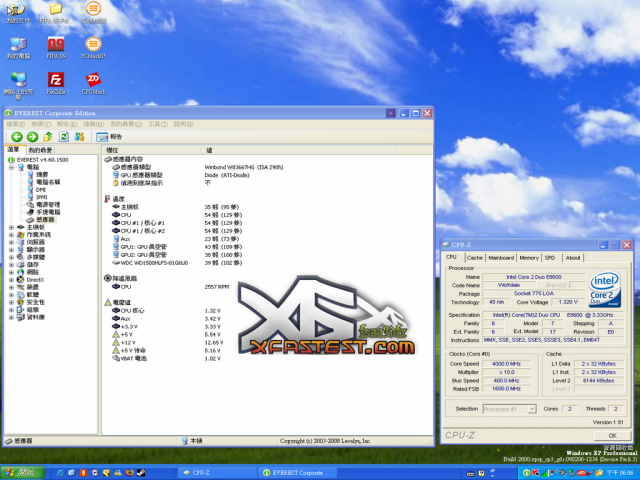Click the Intel Core 2 Duo logo in CPU-Z
640x480 pixels.
tap(605, 289)
